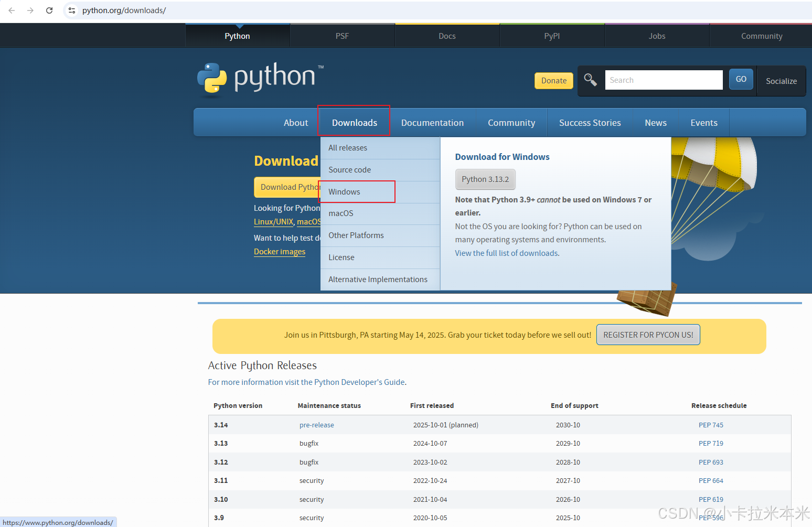Screen dimensions: 812x527
Task: Select the Community top meta tab
Action: pos(762,36)
